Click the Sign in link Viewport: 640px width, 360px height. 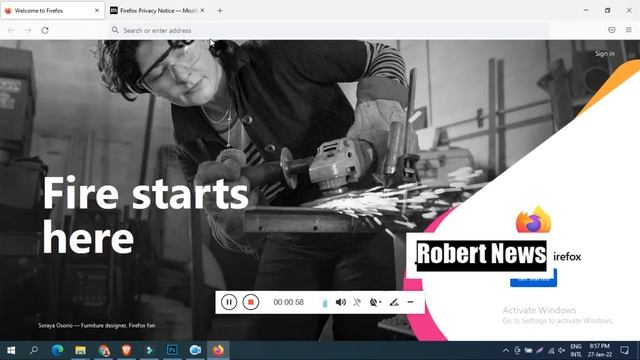coord(604,53)
